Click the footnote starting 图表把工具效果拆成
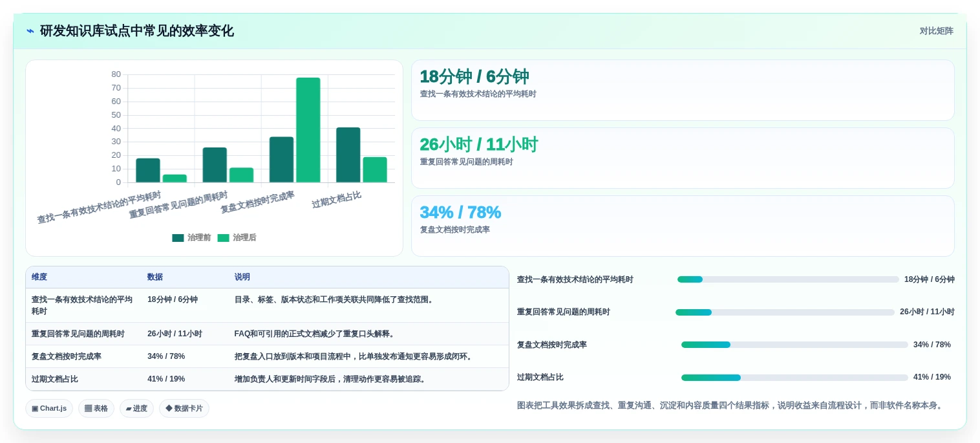Screen dimensions: 980x443 coord(731,405)
